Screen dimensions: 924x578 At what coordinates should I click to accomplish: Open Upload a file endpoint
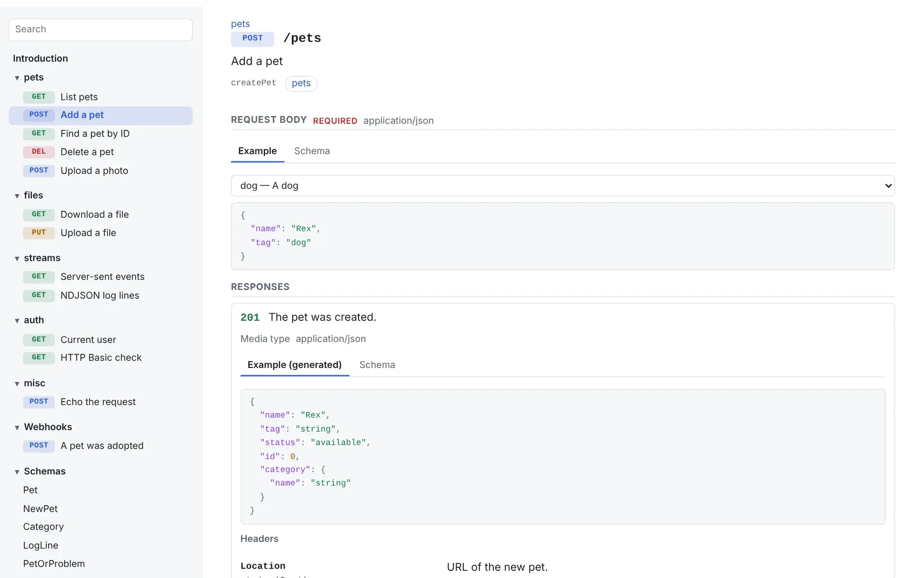(101, 233)
